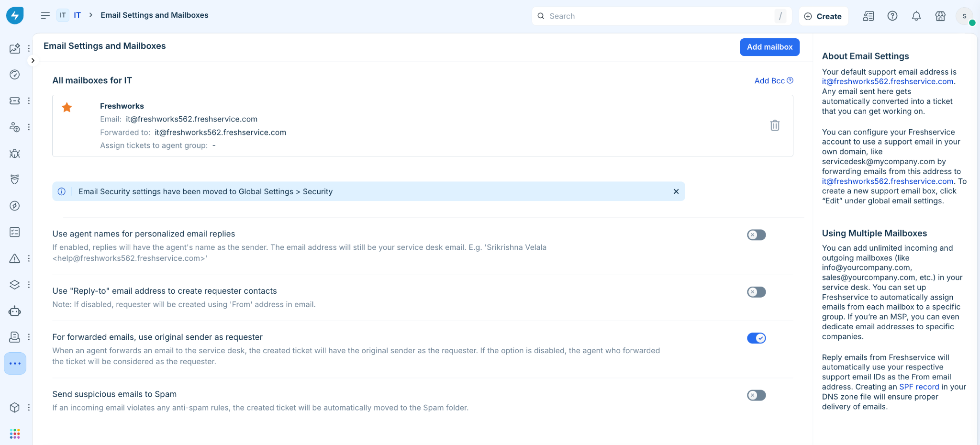The image size is (980, 445).
Task: Click the Freshworks mailbox name
Action: 122,106
